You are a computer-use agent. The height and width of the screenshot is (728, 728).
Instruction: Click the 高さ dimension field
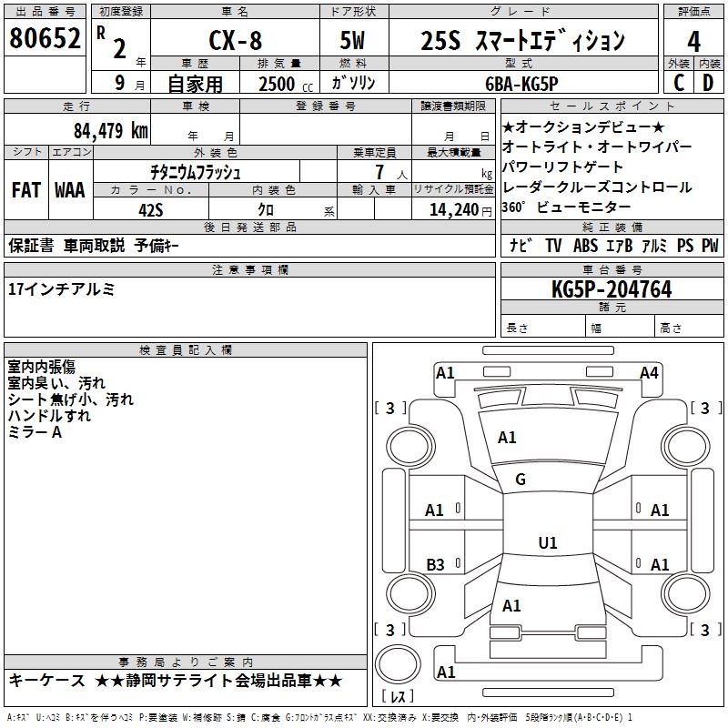click(690, 326)
